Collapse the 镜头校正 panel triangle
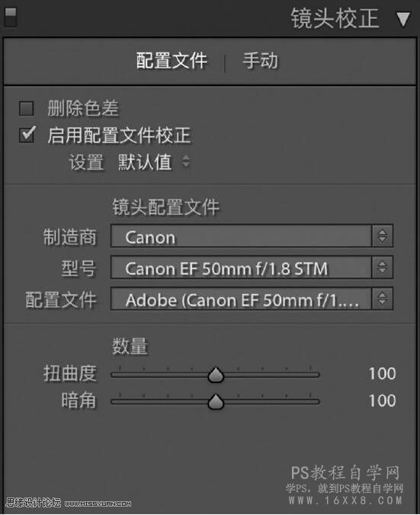The width and height of the screenshot is (420, 515). tap(403, 19)
